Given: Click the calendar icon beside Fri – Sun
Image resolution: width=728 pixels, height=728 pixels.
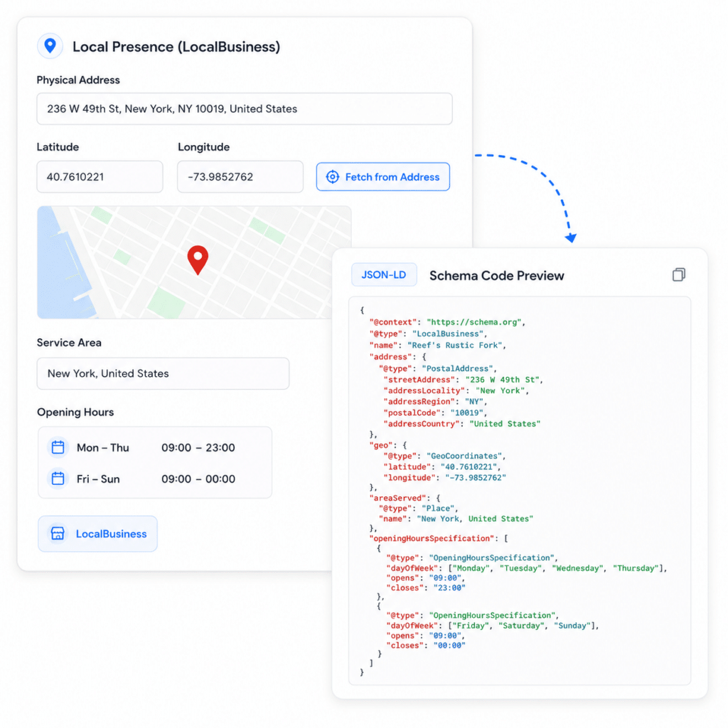Looking at the screenshot, I should point(58,478).
